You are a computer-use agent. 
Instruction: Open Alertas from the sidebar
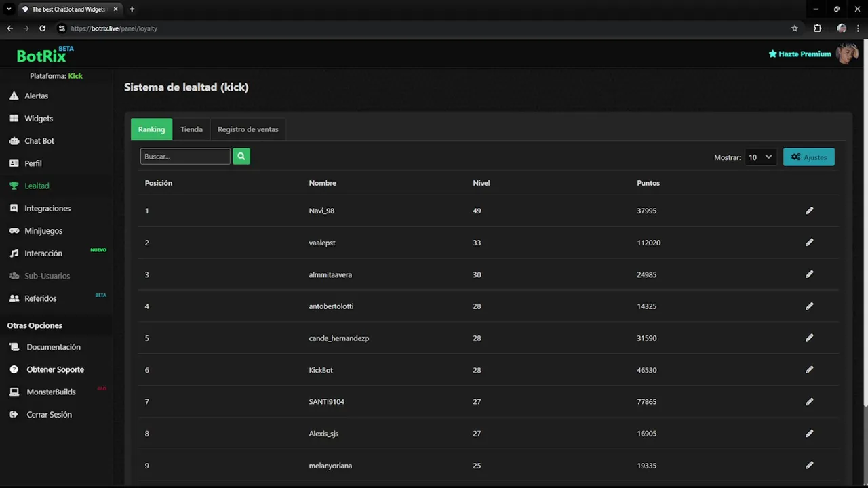click(36, 96)
